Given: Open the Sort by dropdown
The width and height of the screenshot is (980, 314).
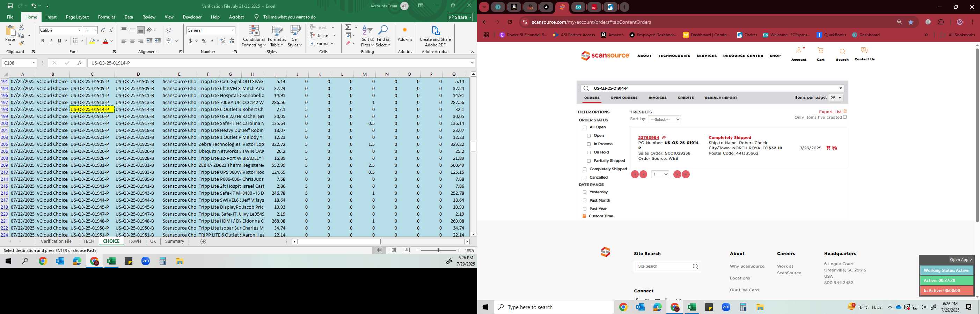Looking at the screenshot, I should click(664, 119).
